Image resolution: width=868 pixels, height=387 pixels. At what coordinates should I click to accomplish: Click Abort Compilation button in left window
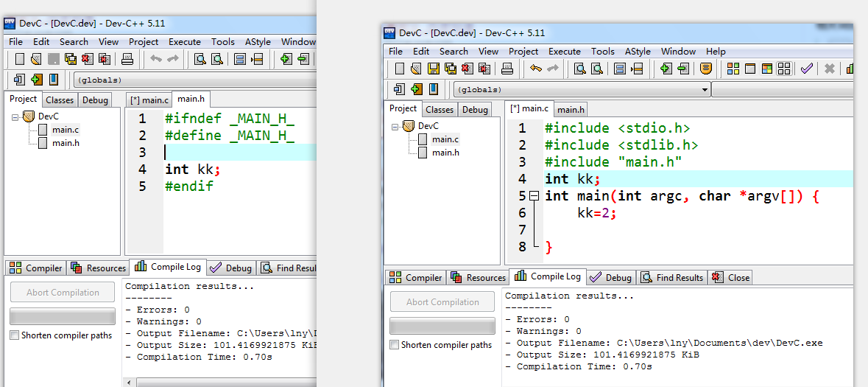click(63, 292)
